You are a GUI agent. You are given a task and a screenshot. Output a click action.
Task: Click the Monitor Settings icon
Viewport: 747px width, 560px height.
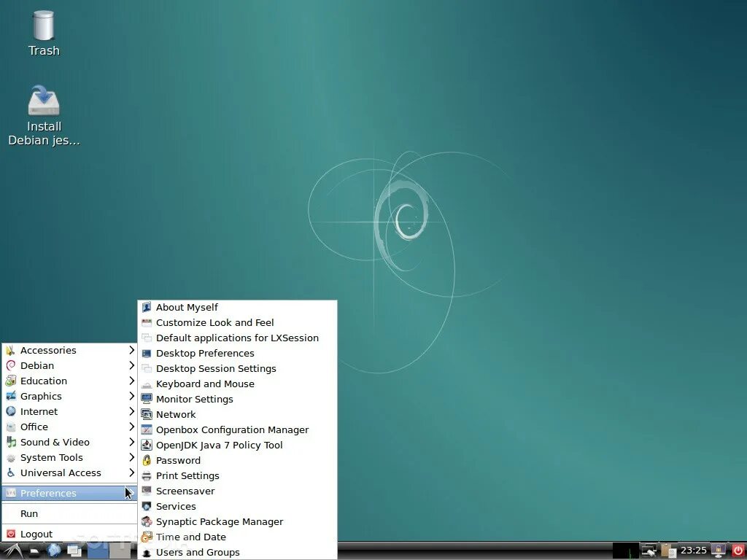(x=147, y=399)
